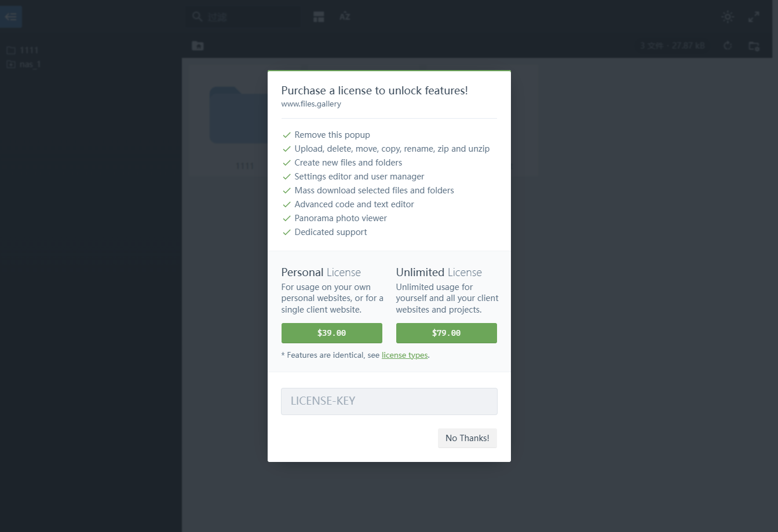Dismiss the popup with No Thanks!
The image size is (778, 532).
(467, 438)
